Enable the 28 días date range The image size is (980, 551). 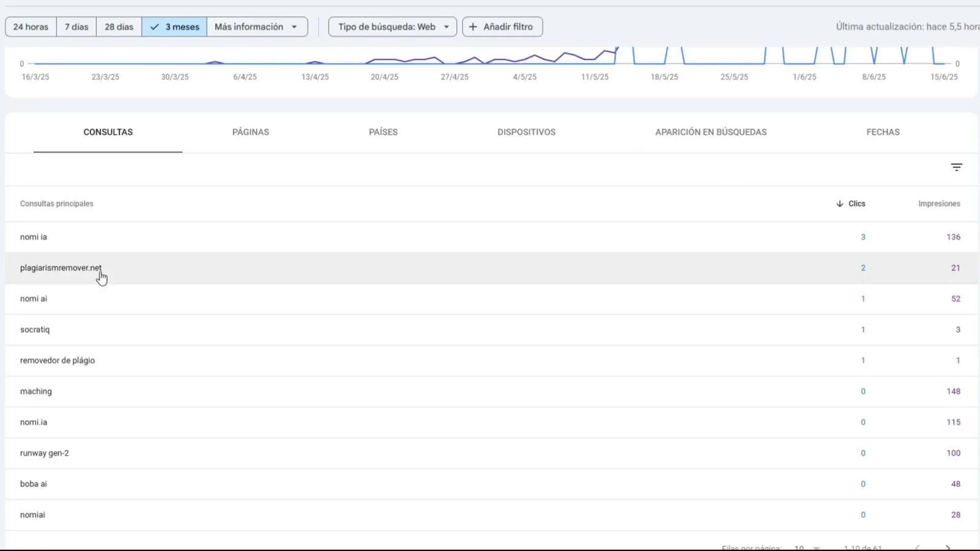click(x=119, y=26)
